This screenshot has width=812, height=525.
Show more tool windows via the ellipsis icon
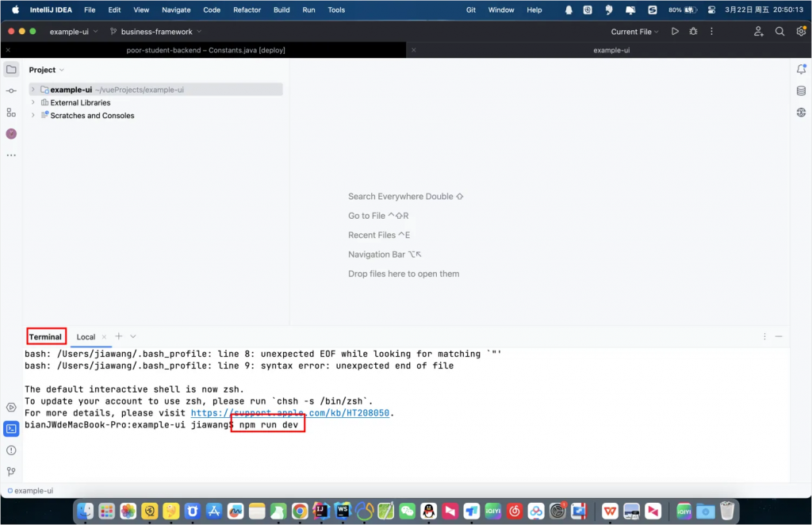click(11, 155)
